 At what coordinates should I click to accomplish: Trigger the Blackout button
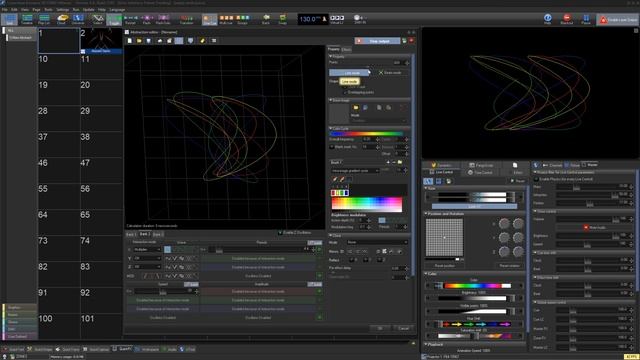click(x=567, y=19)
